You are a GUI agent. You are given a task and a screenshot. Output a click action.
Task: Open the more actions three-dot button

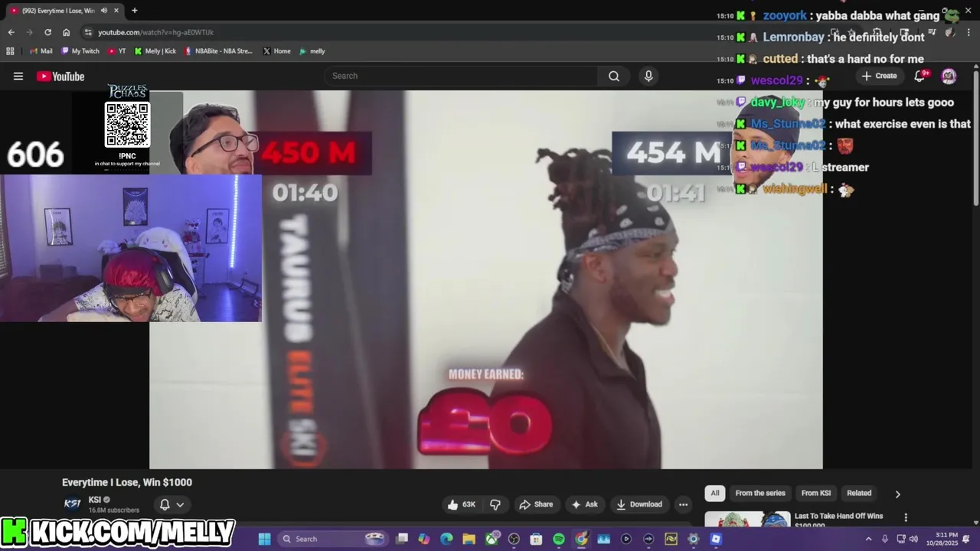683,504
